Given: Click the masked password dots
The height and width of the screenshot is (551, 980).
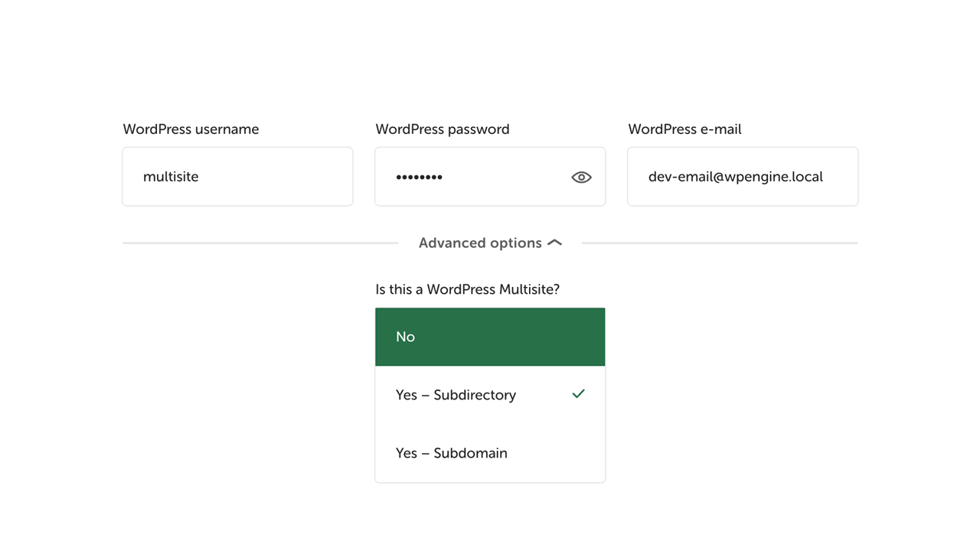Looking at the screenshot, I should click(419, 178).
